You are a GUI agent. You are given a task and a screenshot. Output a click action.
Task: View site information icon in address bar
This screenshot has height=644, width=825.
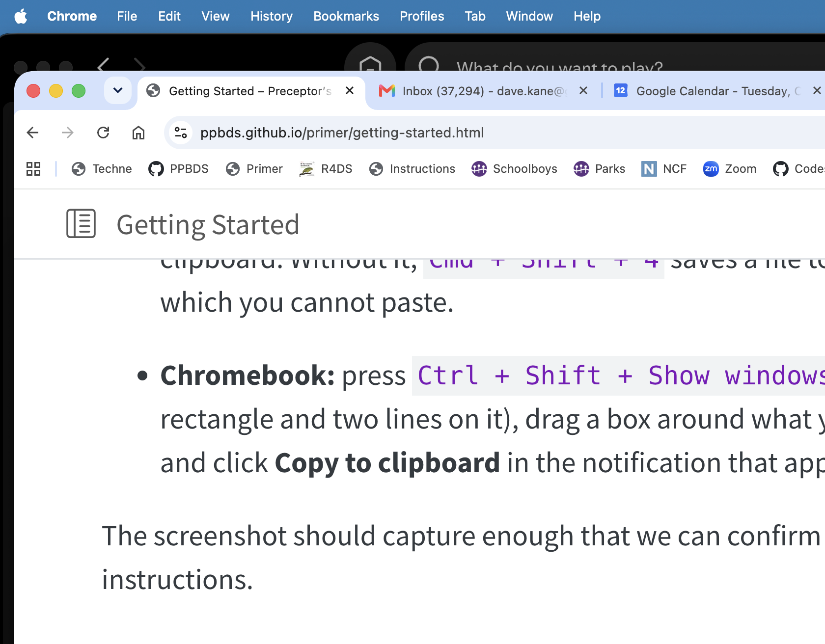[181, 133]
